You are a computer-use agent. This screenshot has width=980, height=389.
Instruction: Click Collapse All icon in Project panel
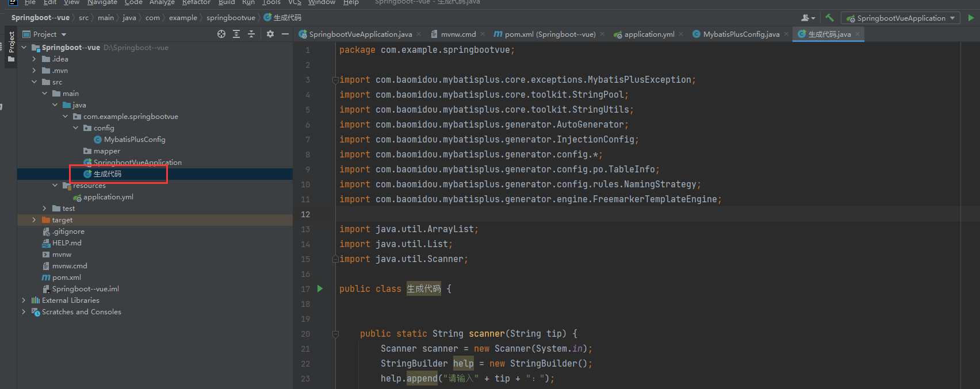click(251, 34)
